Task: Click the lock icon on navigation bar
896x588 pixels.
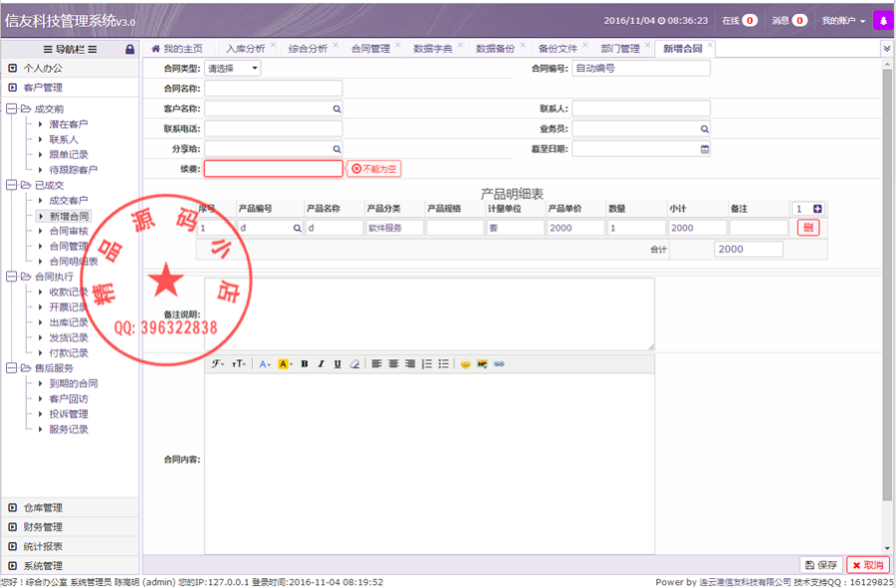Action: tap(129, 49)
